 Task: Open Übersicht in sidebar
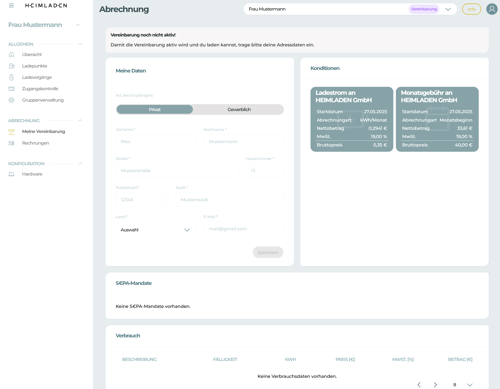(32, 54)
